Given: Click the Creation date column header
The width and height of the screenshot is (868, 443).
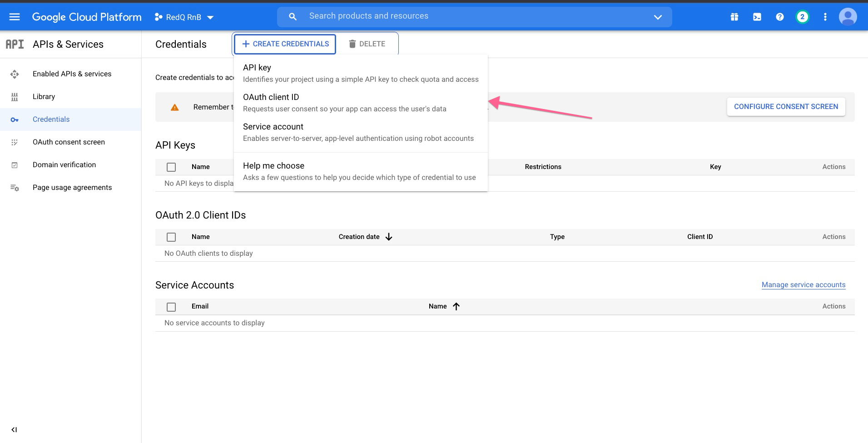Looking at the screenshot, I should coord(359,237).
